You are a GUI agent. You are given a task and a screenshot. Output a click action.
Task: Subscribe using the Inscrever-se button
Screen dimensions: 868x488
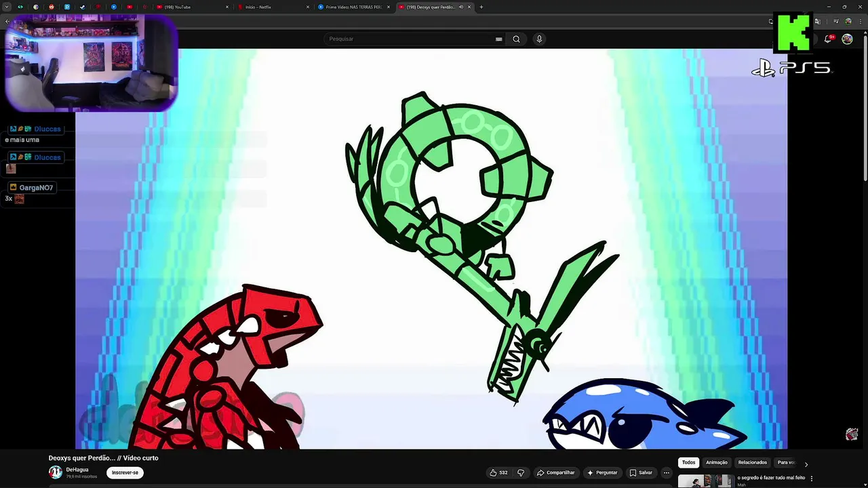(125, 472)
